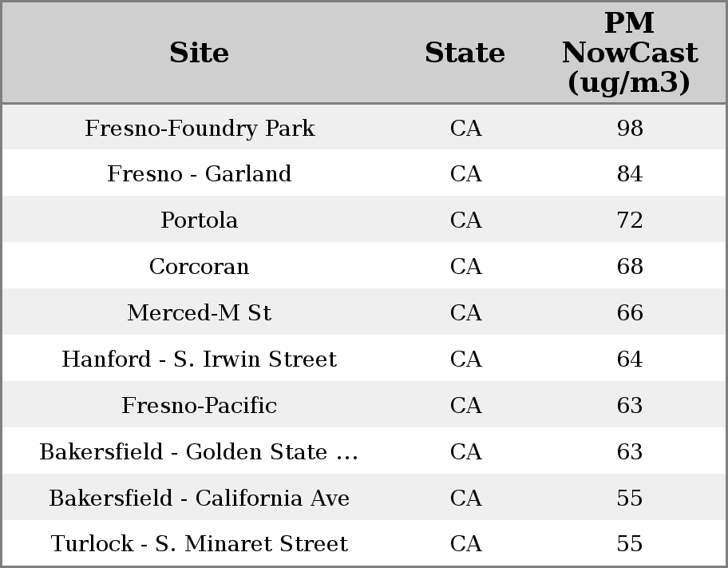Viewport: 728px width, 568px height.
Task: Click the State column header
Action: click(465, 53)
